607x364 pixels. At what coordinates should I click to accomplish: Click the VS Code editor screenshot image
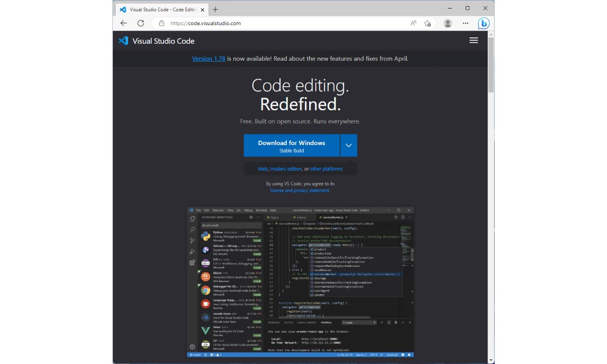(300, 282)
